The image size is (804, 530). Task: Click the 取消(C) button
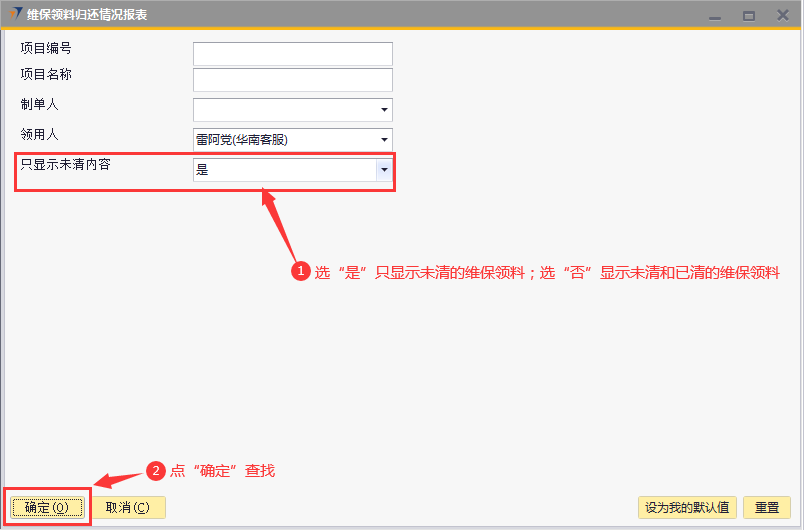click(x=128, y=508)
